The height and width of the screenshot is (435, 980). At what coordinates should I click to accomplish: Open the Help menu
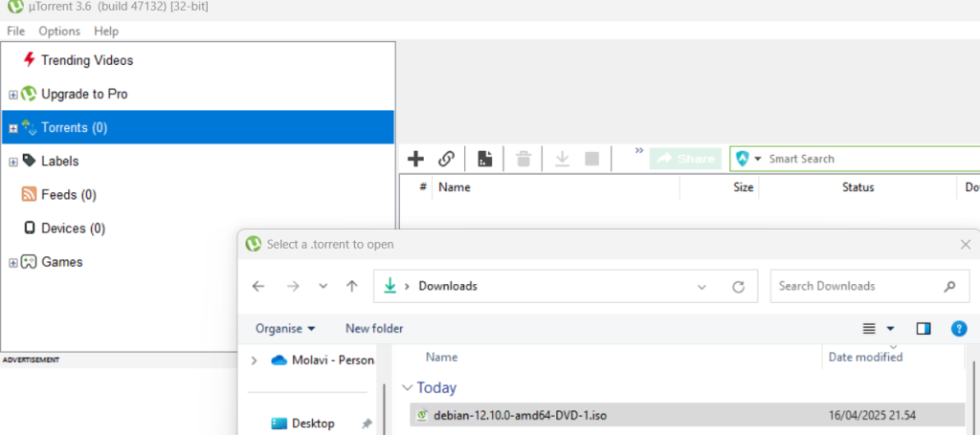[x=106, y=32]
